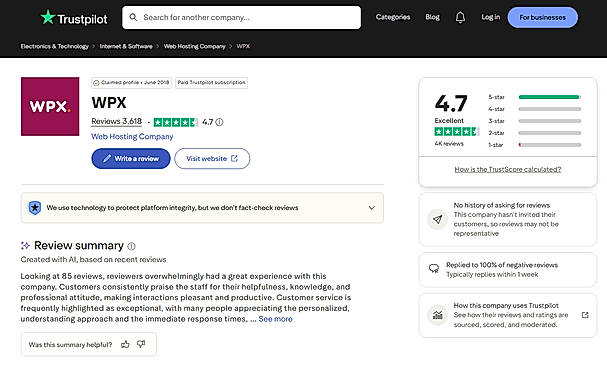The height and width of the screenshot is (368, 607).
Task: Click the shield star icon in the integrity banner
Action: pos(35,208)
